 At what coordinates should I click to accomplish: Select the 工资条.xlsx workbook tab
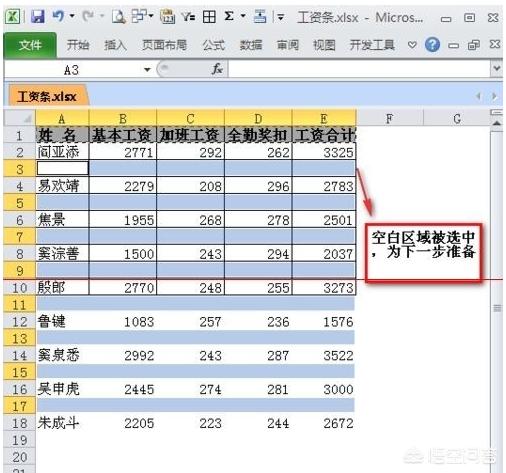[x=47, y=97]
